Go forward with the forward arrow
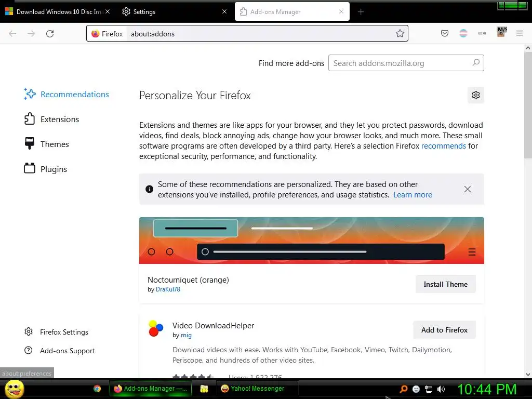 pyautogui.click(x=31, y=34)
